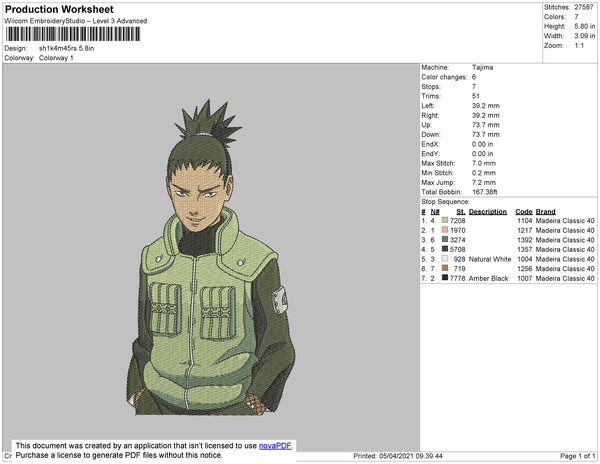
Task: Click the 7208 light green color swatch
Action: (x=445, y=220)
